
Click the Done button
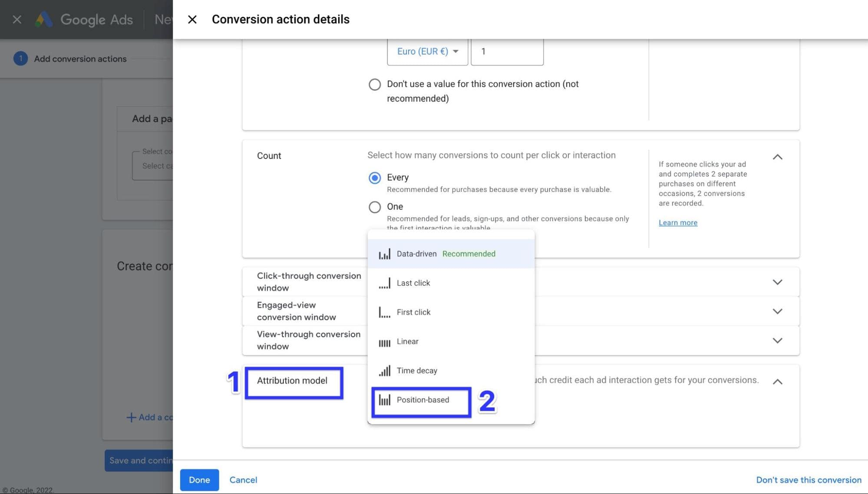[x=199, y=480]
